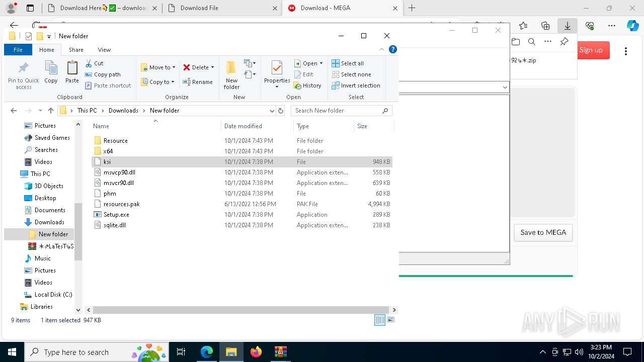Switch to Download File browser tab
Screen dimensions: 644x362
222,8
